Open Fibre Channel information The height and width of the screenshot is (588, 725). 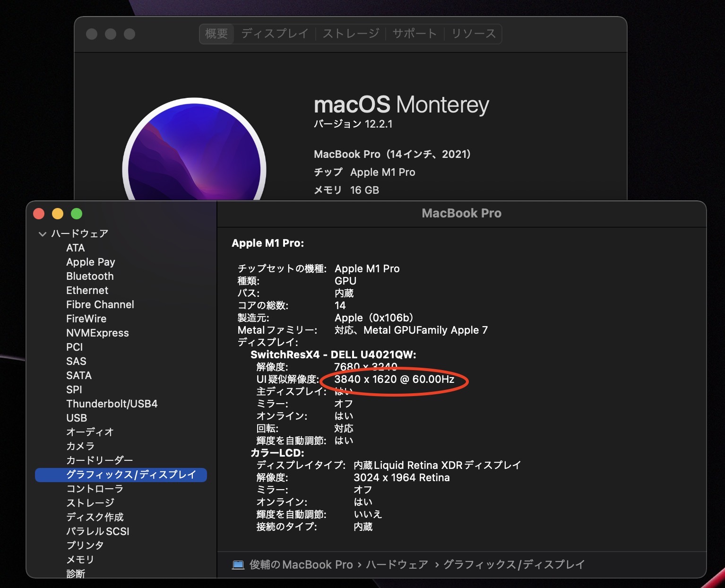pos(100,304)
